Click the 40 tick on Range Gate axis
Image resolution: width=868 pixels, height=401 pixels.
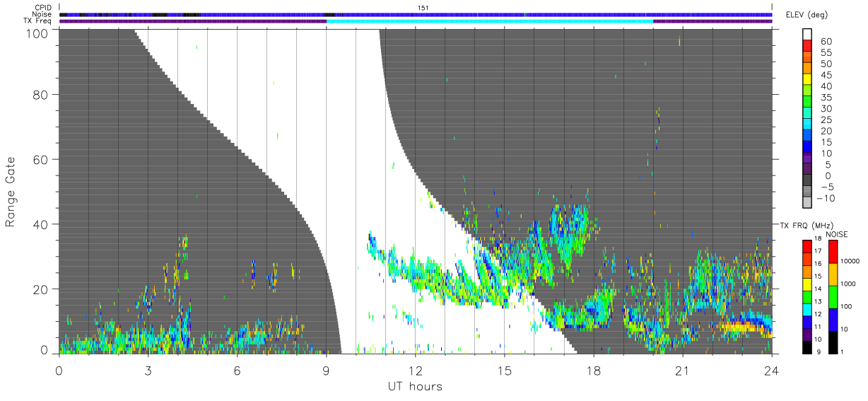click(x=42, y=223)
